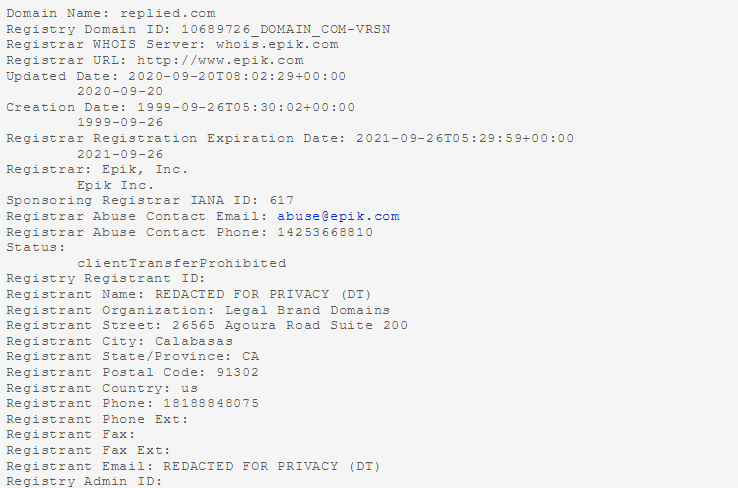Click the Sponsoring Registrar IANA ID 617

pyautogui.click(x=150, y=200)
